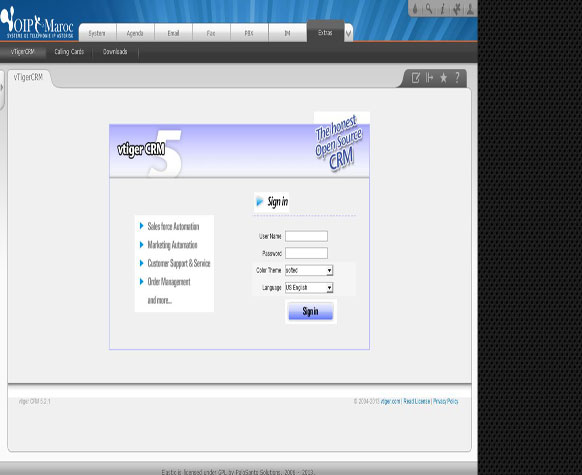
Task: Click the user profile icon in header
Action: [470, 9]
